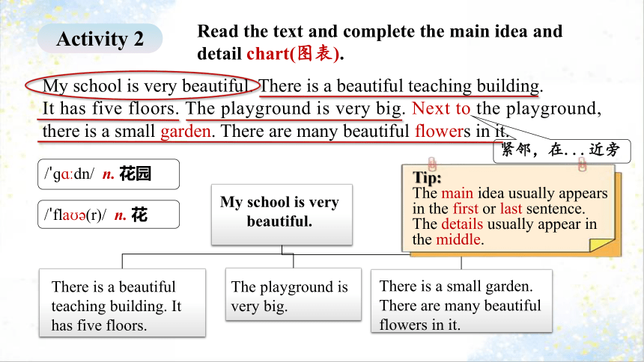
Task: Click the left paperclip on the tip note
Action: click(x=432, y=164)
